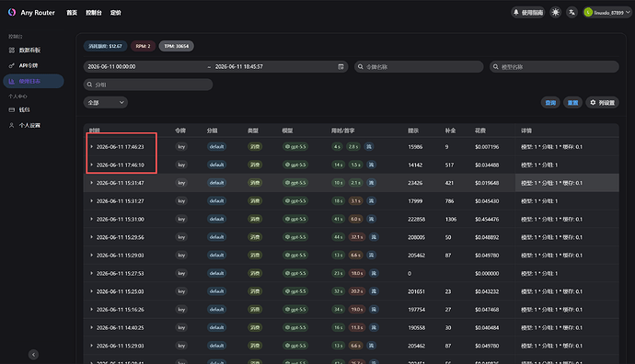Open the 全部 log type dropdown
This screenshot has height=364, width=635.
pyautogui.click(x=106, y=103)
